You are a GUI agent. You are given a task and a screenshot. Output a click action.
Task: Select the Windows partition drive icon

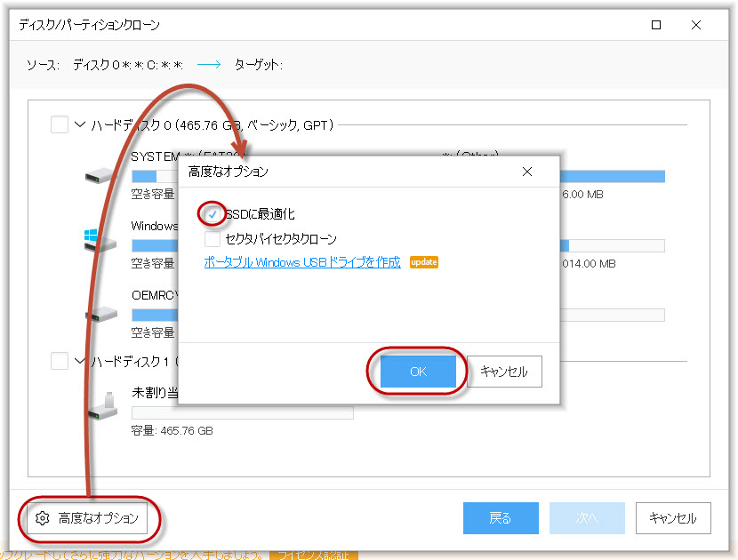100,240
